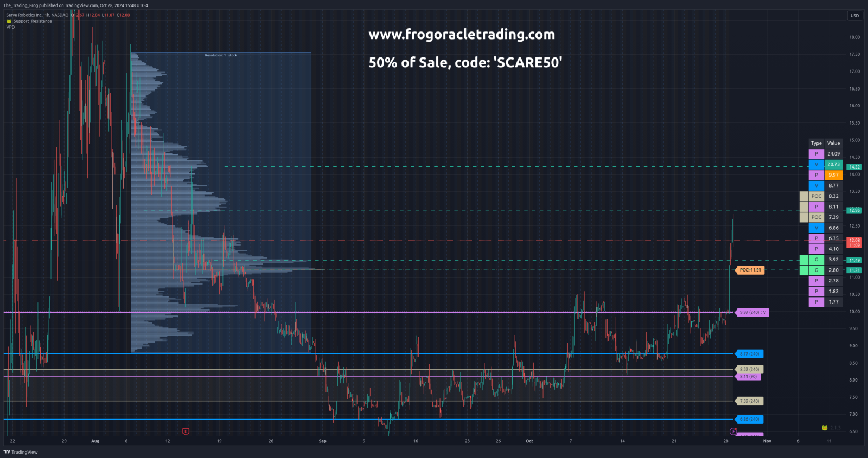The image size is (868, 458).
Task: Click the 'Oct' label on the time axis
Action: point(529,441)
